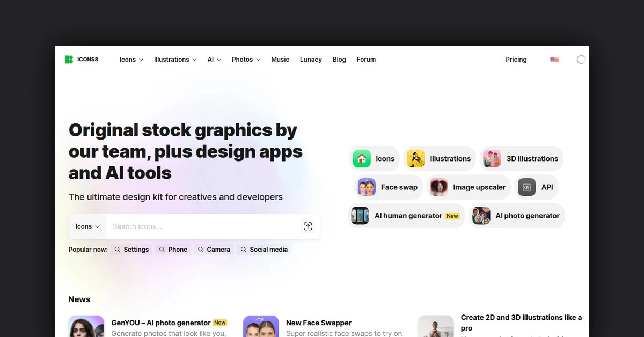The width and height of the screenshot is (644, 337).
Task: Open the AI photo generator icon
Action: (481, 216)
